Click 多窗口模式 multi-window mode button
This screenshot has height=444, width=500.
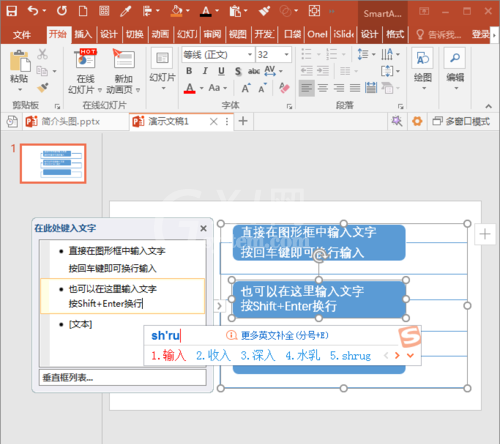coord(461,121)
